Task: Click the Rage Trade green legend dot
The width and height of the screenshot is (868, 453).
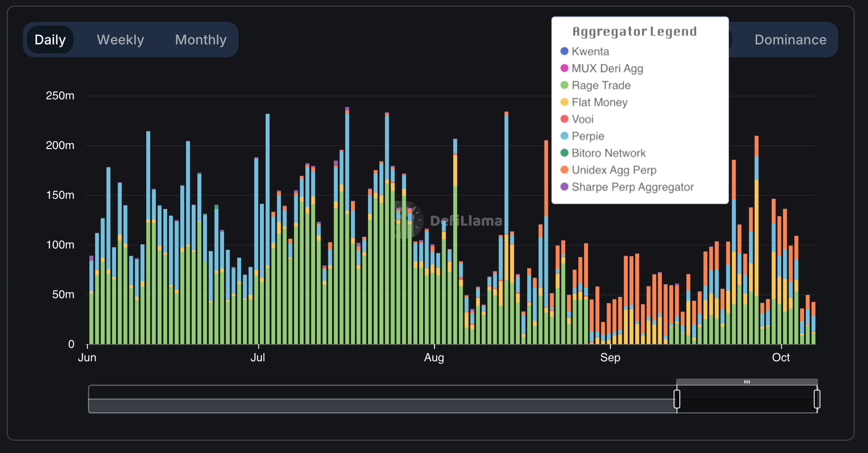Action: pyautogui.click(x=564, y=85)
